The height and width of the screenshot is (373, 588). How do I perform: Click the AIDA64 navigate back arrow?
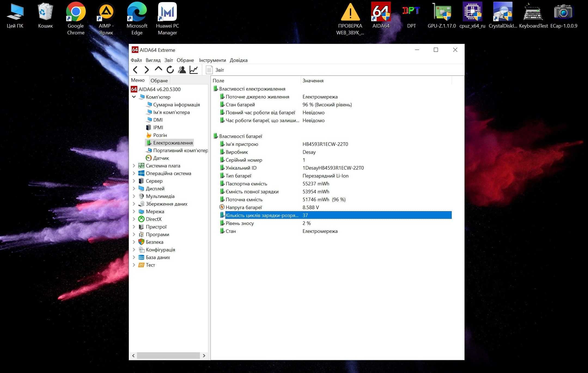[x=135, y=70]
